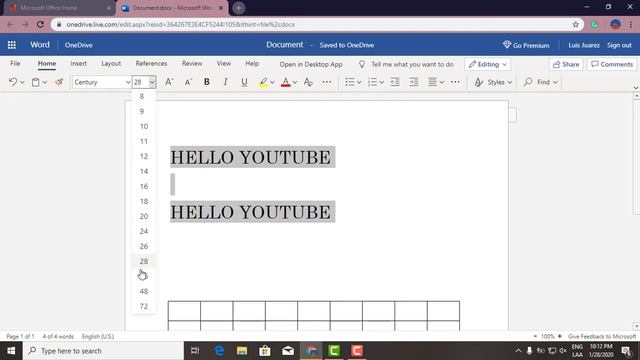
Task: Click Grow Font icon
Action: 169,82
